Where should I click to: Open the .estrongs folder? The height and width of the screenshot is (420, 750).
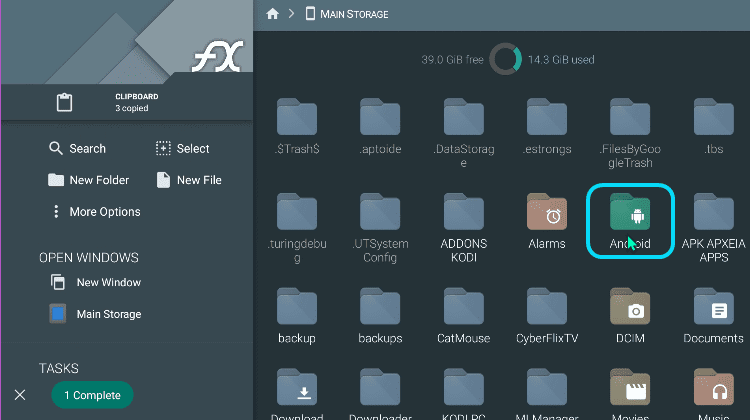547,127
